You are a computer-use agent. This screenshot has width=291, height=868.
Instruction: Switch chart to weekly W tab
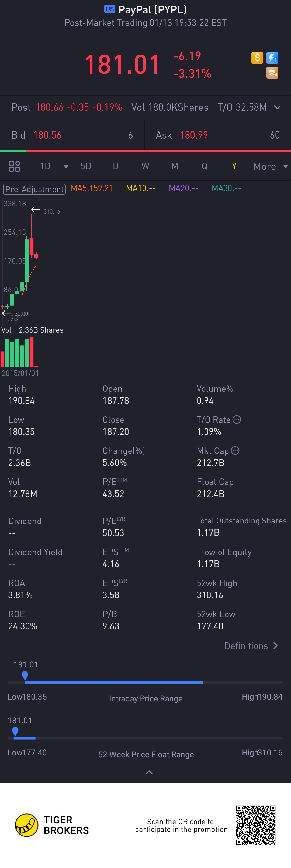click(x=145, y=166)
